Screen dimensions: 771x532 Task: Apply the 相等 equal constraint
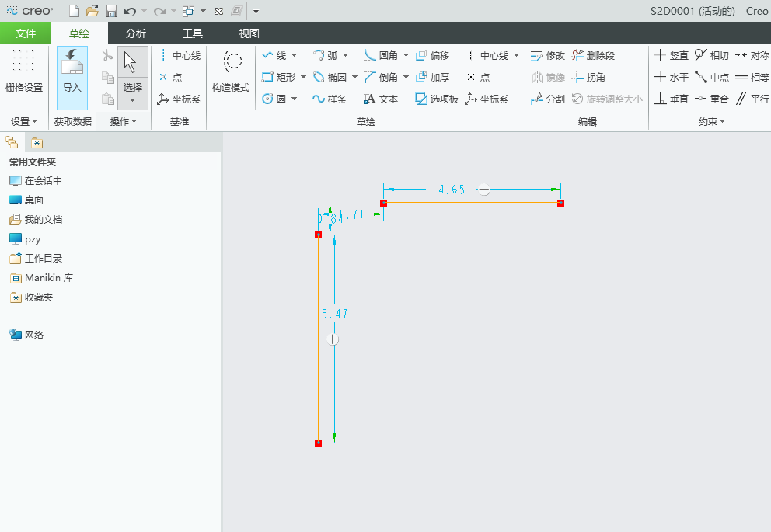(x=752, y=77)
